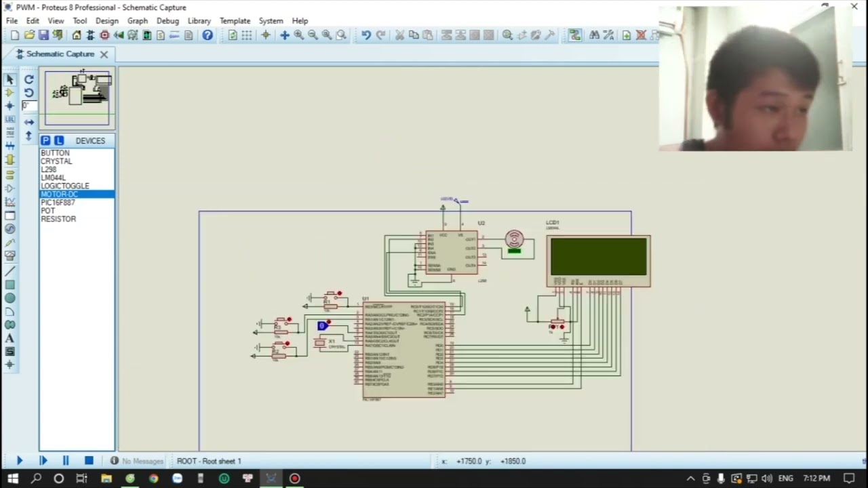
Task: Click the rotation angle input field
Action: click(x=28, y=106)
